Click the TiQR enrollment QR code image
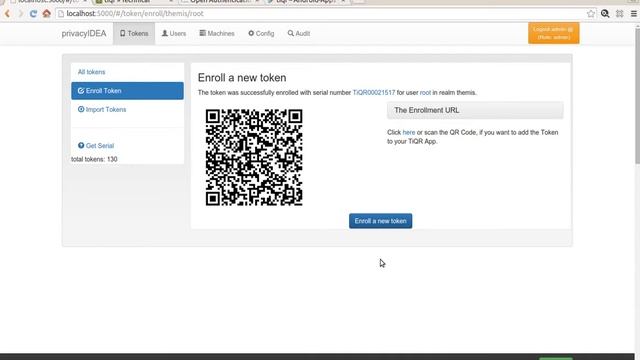 click(254, 157)
